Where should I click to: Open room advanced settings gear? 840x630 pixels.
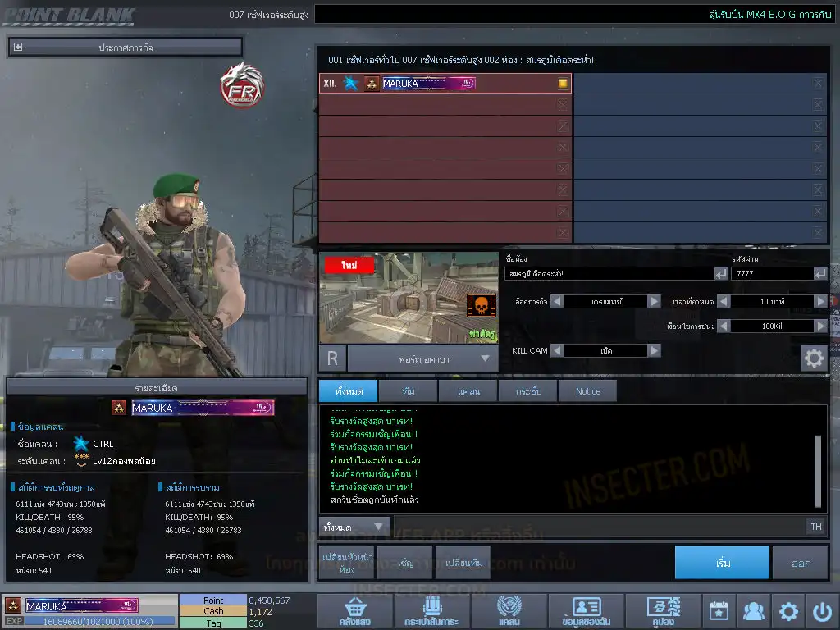(x=813, y=358)
